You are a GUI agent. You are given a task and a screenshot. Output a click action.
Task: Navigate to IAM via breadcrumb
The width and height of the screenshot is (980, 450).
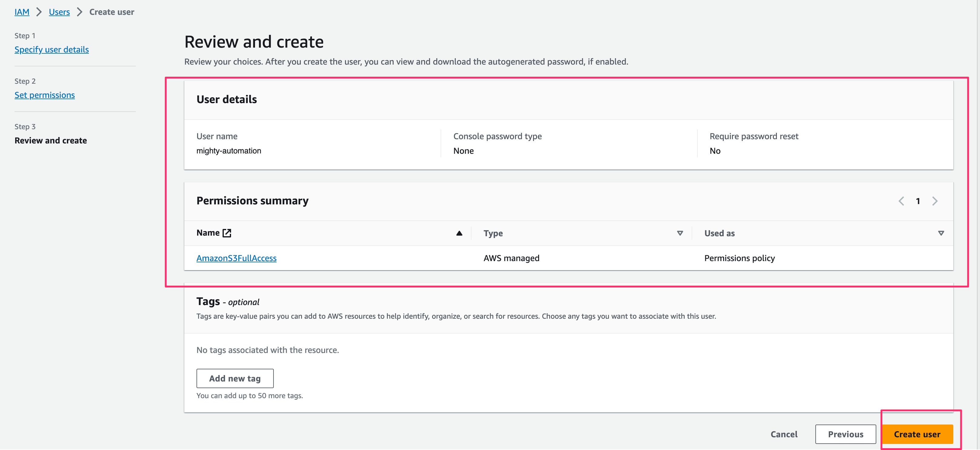tap(22, 12)
